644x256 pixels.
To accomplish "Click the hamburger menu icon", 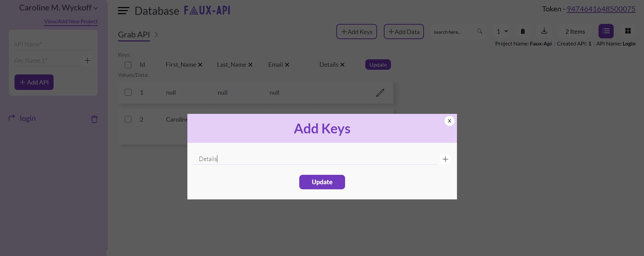I will pos(123,11).
